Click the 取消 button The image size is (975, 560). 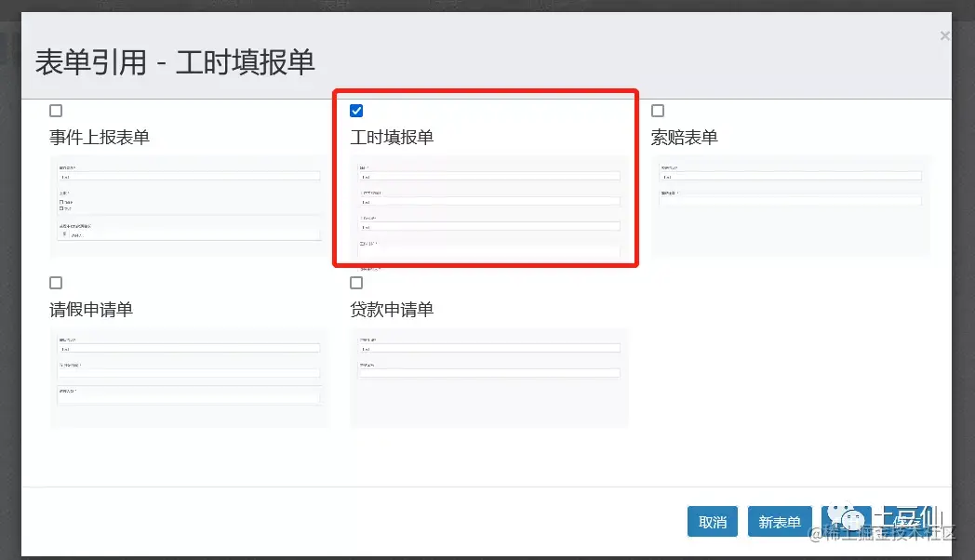(x=713, y=521)
